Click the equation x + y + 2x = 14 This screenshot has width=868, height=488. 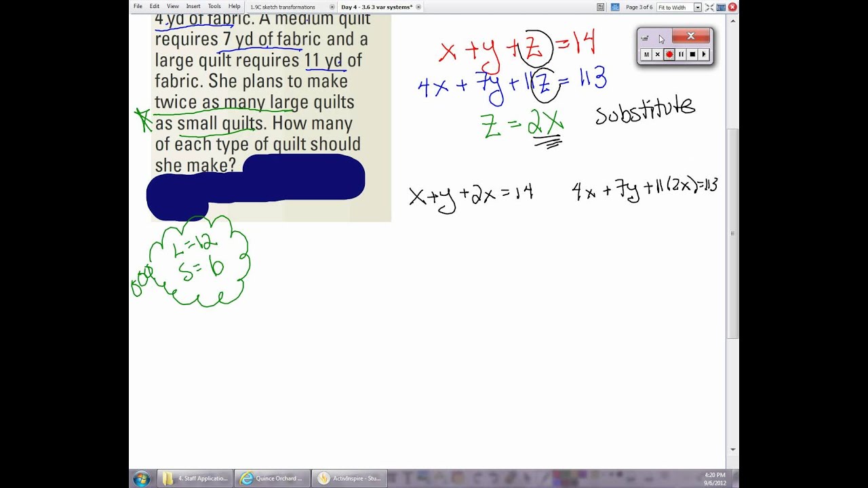click(x=471, y=197)
